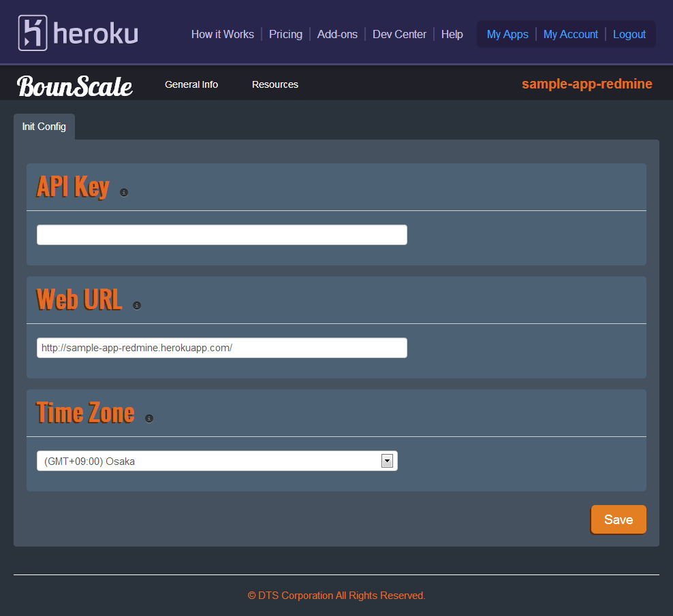Viewport: 673px width, 616px height.
Task: Open My Account settings
Action: (570, 34)
